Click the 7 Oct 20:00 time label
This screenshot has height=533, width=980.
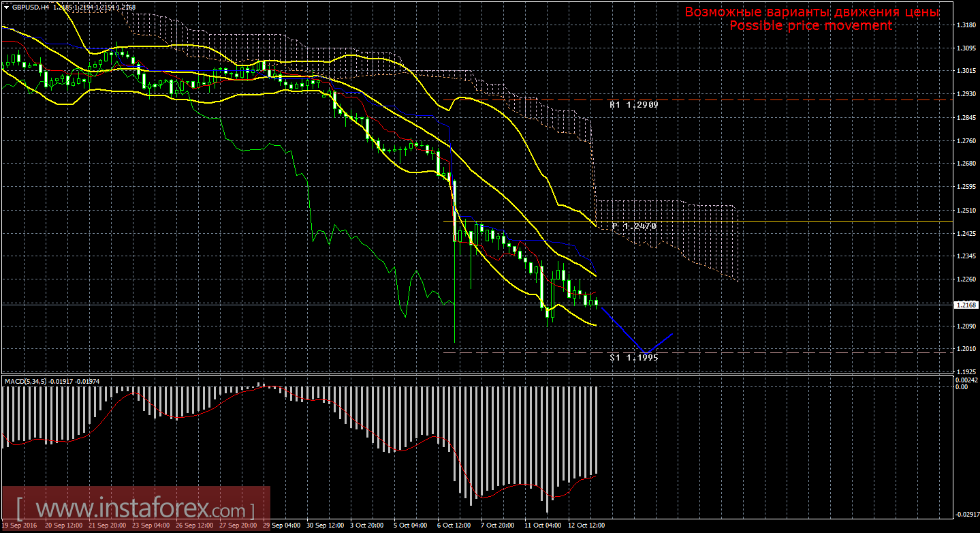[497, 526]
